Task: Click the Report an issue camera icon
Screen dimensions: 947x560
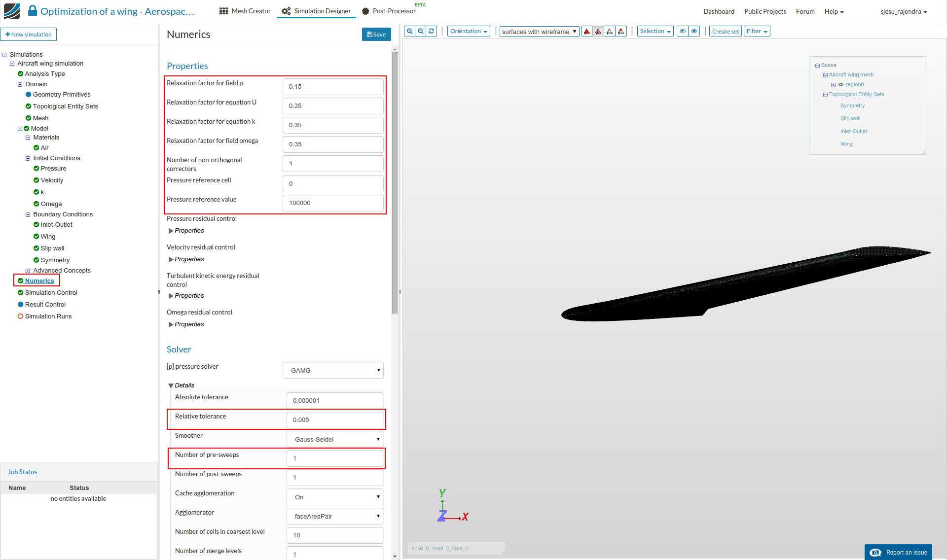Action: coord(875,553)
